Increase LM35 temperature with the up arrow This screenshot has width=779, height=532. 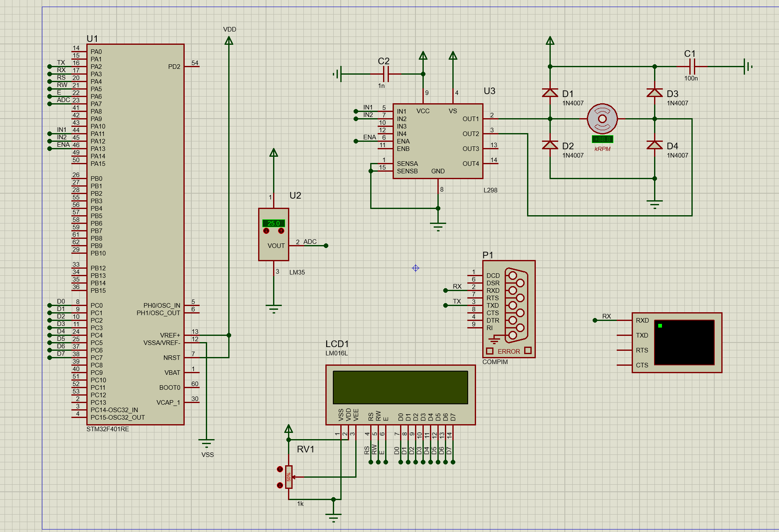[x=281, y=231]
